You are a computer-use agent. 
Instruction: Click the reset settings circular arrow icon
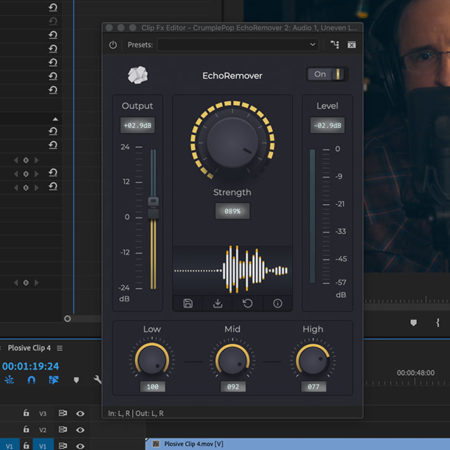point(247,303)
